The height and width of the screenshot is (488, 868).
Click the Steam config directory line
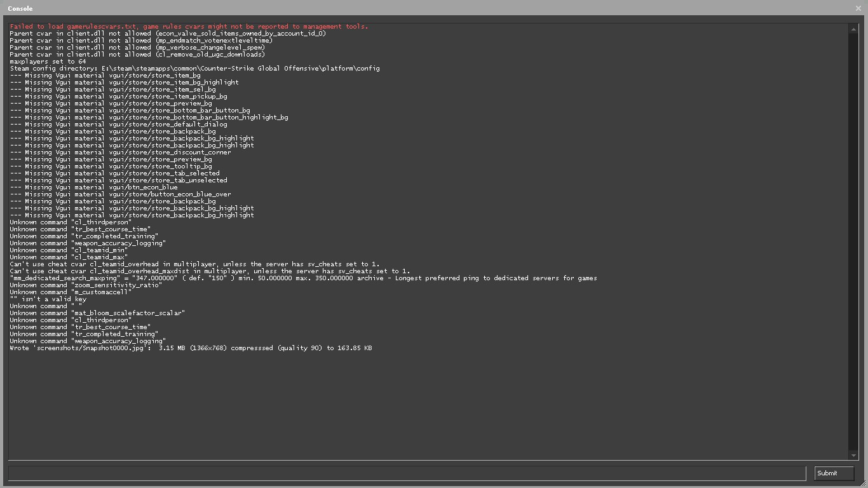tap(194, 69)
